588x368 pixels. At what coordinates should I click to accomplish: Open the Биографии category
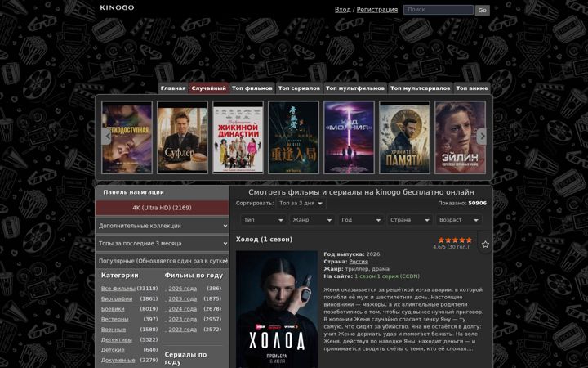pyautogui.click(x=117, y=299)
